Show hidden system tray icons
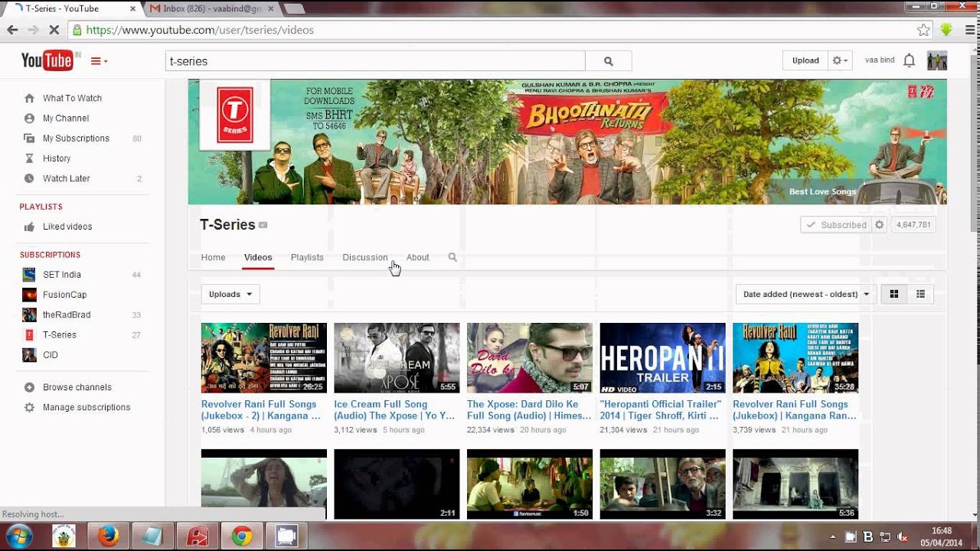This screenshot has width=980, height=551. click(x=833, y=536)
